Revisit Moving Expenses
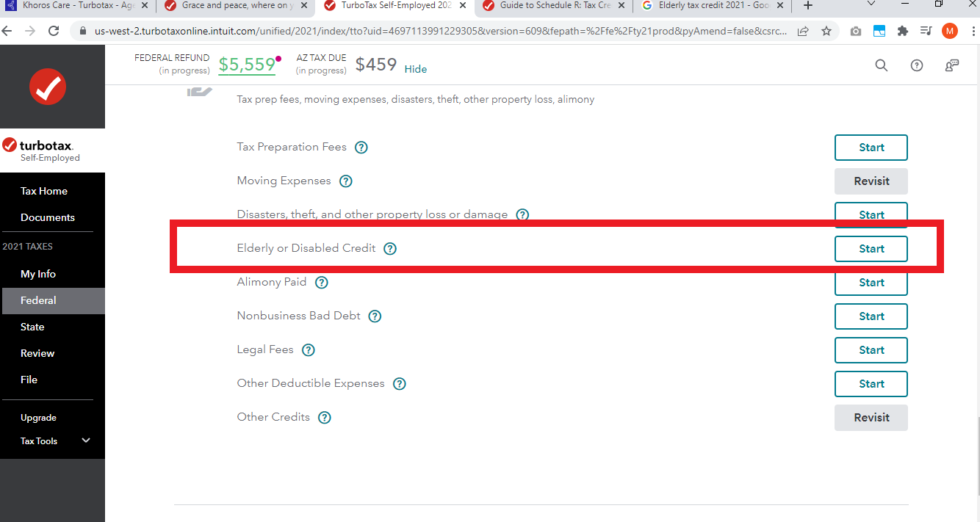This screenshot has height=522, width=980. click(871, 181)
